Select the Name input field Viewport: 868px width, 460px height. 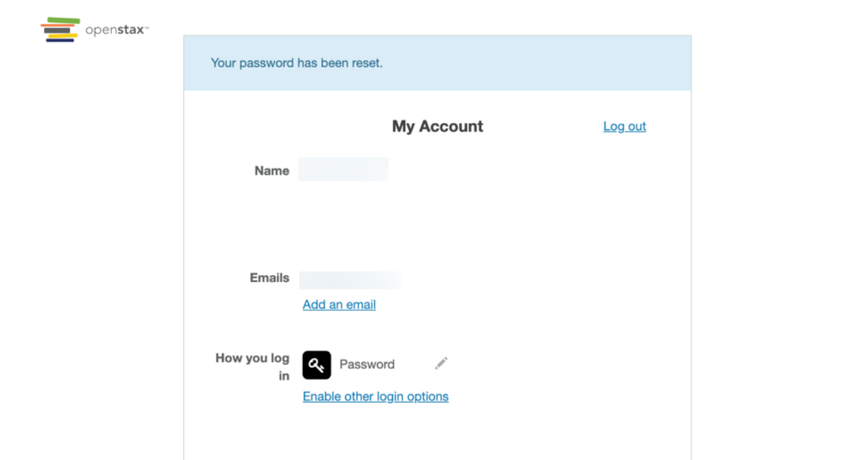[343, 169]
